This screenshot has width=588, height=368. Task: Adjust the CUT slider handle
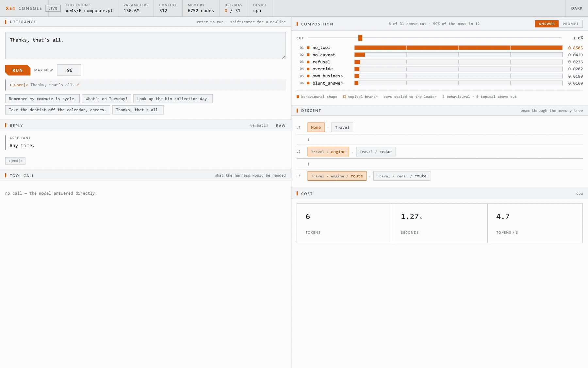[360, 38]
